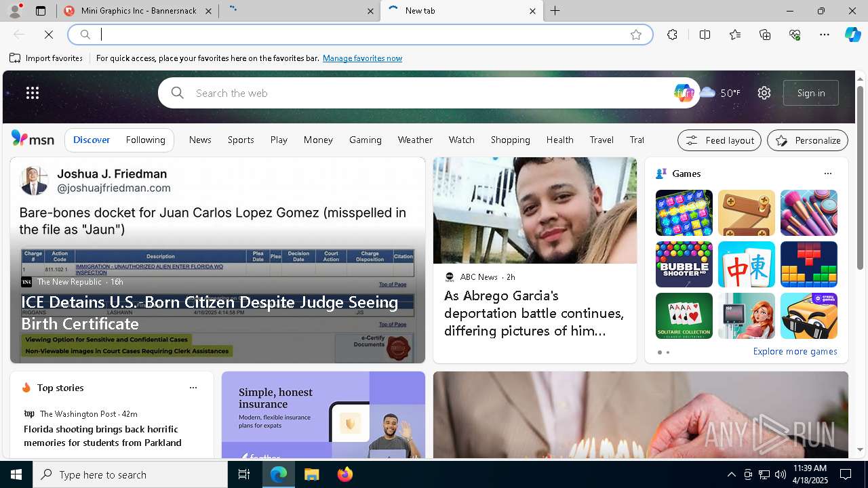Open the new tab plus button
Viewport: 868px width, 488px height.
tap(555, 11)
